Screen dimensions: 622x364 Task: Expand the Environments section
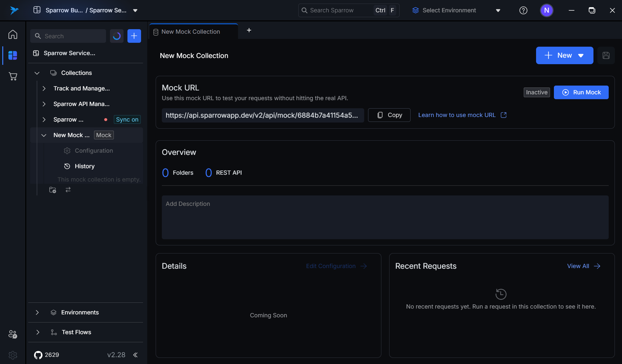click(x=37, y=312)
